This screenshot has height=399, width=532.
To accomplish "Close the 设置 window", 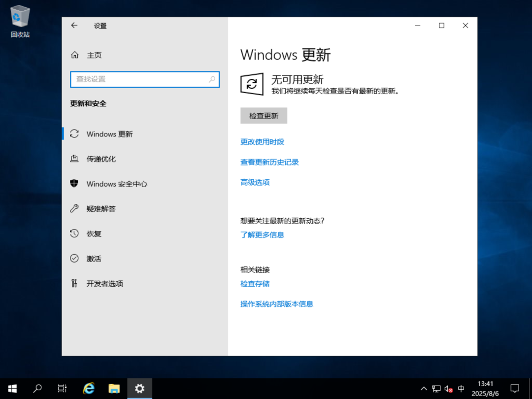I will pyautogui.click(x=465, y=26).
